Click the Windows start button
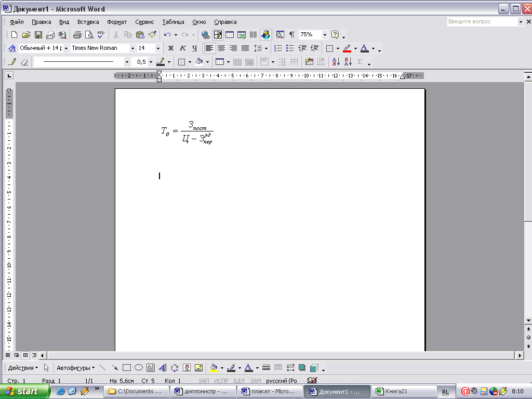 24,391
